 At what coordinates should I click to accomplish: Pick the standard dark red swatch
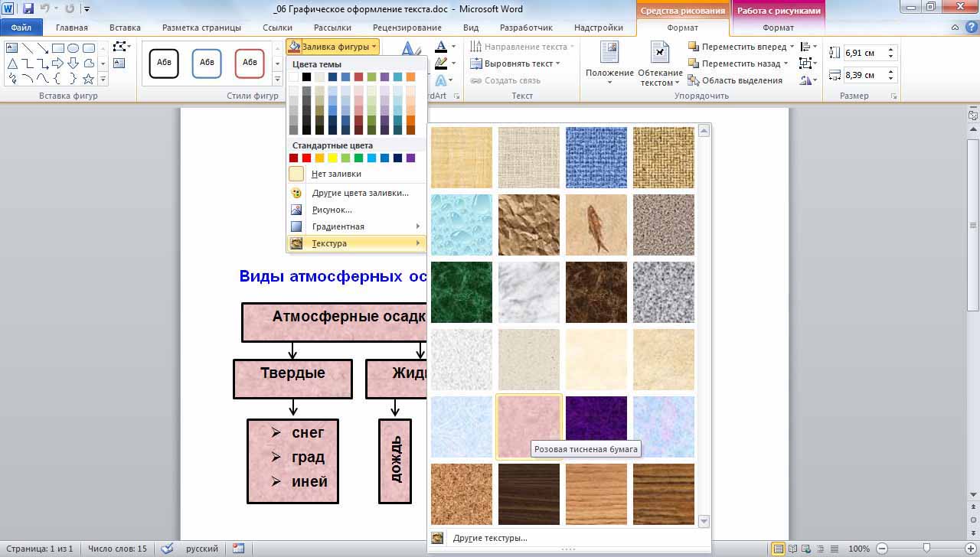coord(293,158)
